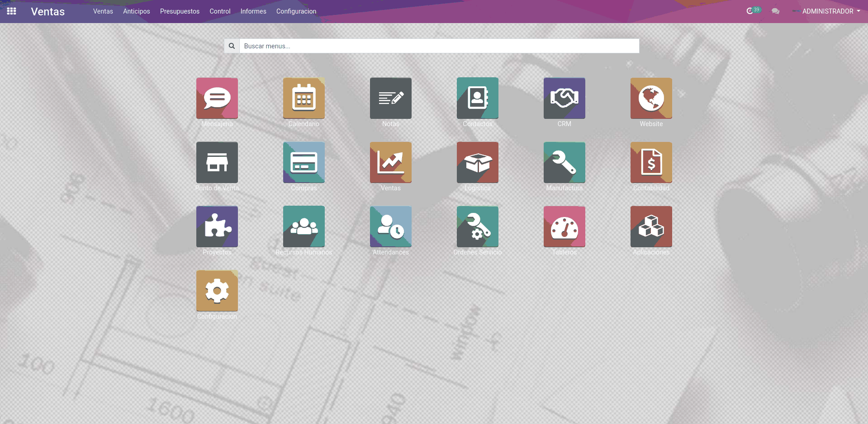Screen dimensions: 868x424
Task: Open the Configuracion menu in navbar
Action: click(296, 11)
